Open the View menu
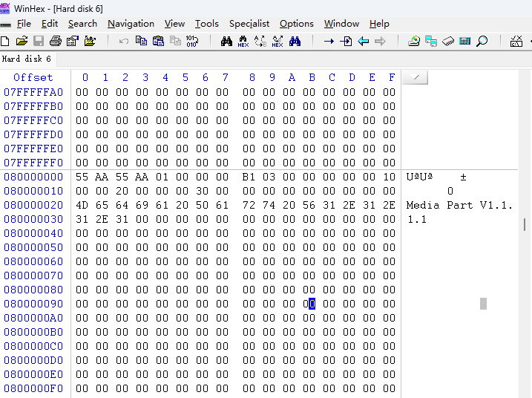The height and width of the screenshot is (398, 532). (174, 24)
